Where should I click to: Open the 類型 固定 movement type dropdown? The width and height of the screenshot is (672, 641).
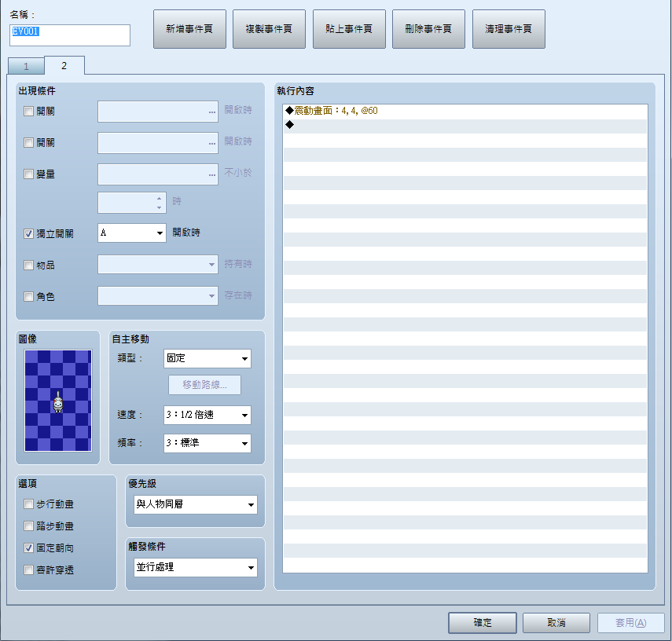[207, 359]
